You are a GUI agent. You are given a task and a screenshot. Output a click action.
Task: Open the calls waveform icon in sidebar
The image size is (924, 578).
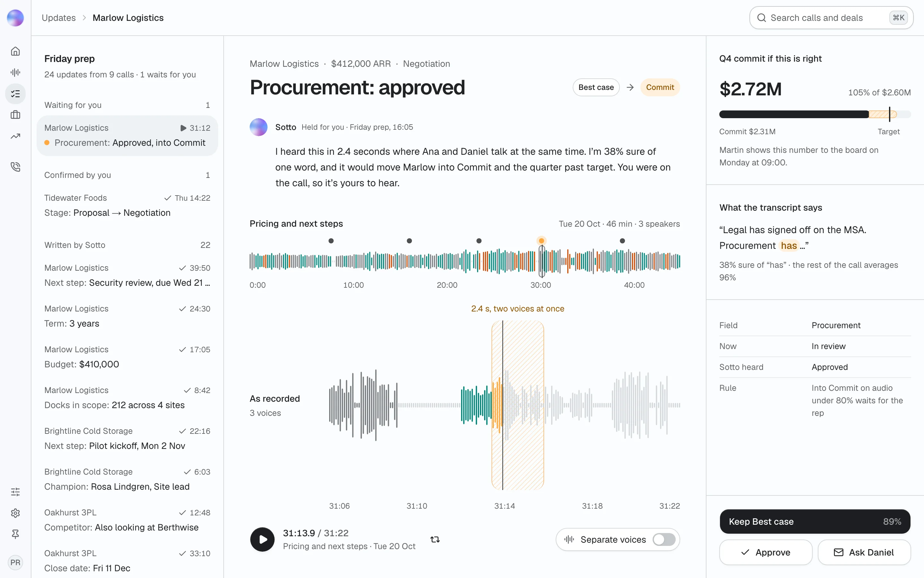[x=15, y=72]
